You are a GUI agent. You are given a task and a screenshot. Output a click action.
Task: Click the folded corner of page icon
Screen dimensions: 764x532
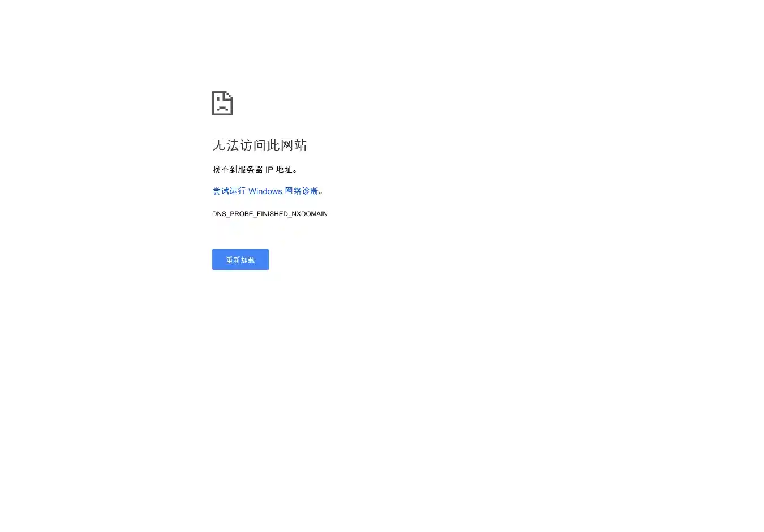(229, 95)
